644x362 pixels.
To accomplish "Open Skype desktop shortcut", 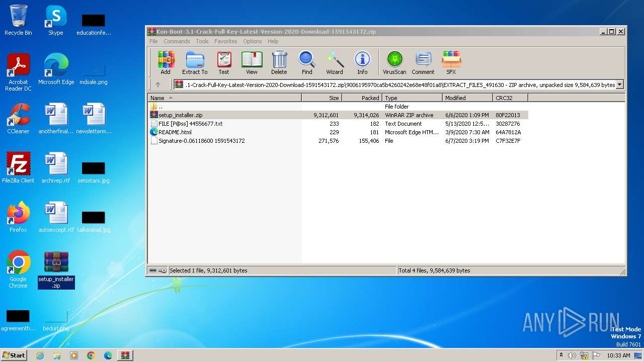I will (56, 20).
